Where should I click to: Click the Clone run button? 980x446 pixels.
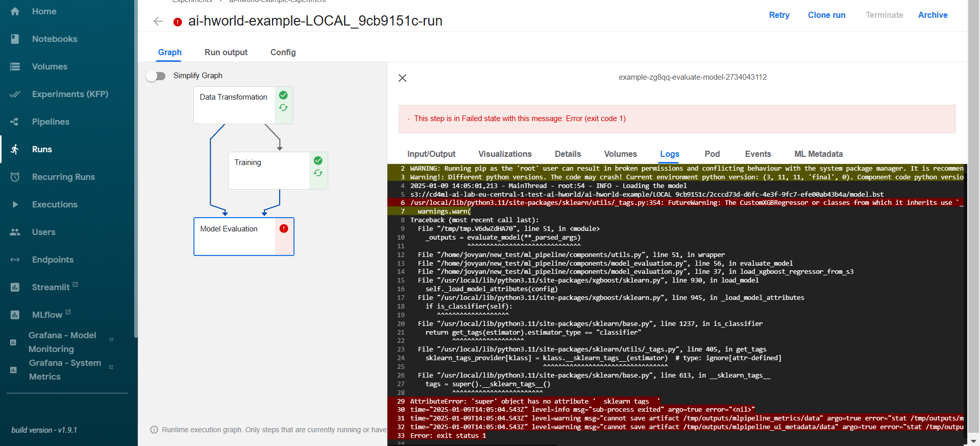(x=827, y=15)
